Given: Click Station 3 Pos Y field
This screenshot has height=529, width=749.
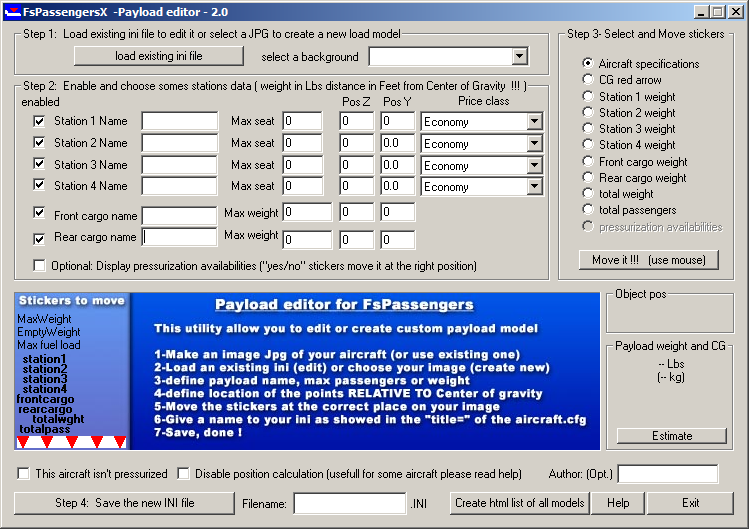Looking at the screenshot, I should [x=397, y=165].
